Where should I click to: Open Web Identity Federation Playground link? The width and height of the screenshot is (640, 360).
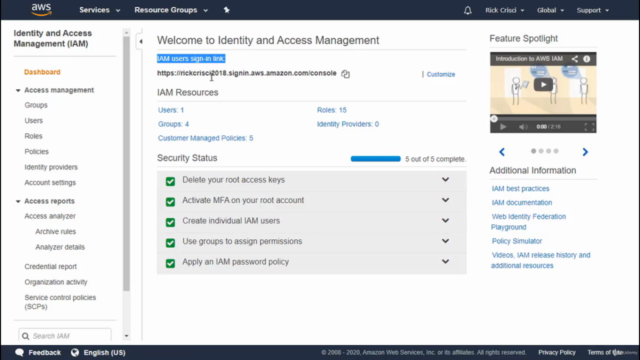528,222
